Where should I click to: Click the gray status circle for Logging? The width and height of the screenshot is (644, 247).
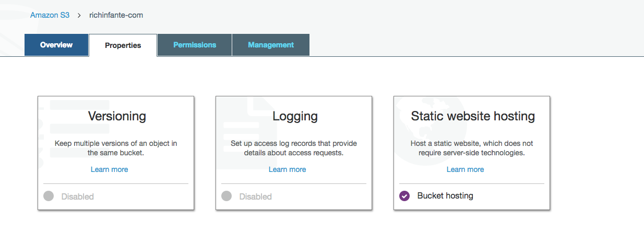pyautogui.click(x=226, y=196)
